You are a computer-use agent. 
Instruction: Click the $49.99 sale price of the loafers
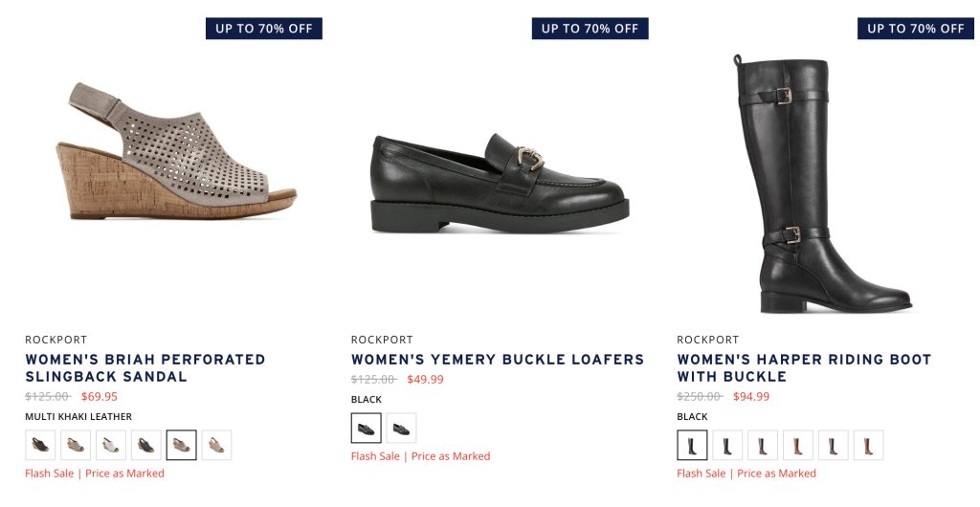tap(425, 380)
